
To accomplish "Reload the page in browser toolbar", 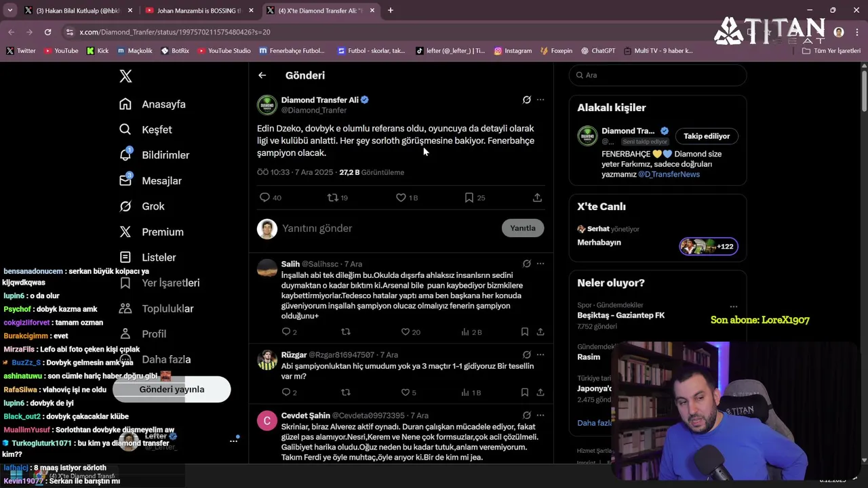I will coord(47,32).
